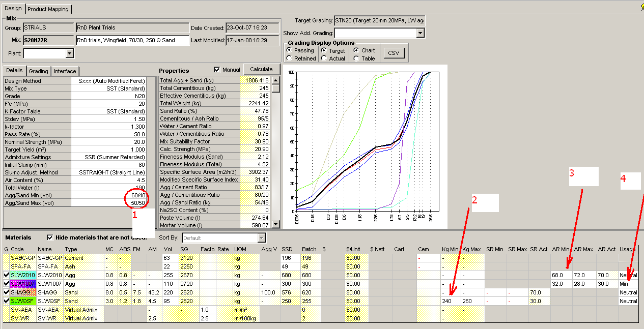
Task: Click the SLWQSF row checkmark in G column
Action: tap(6, 301)
